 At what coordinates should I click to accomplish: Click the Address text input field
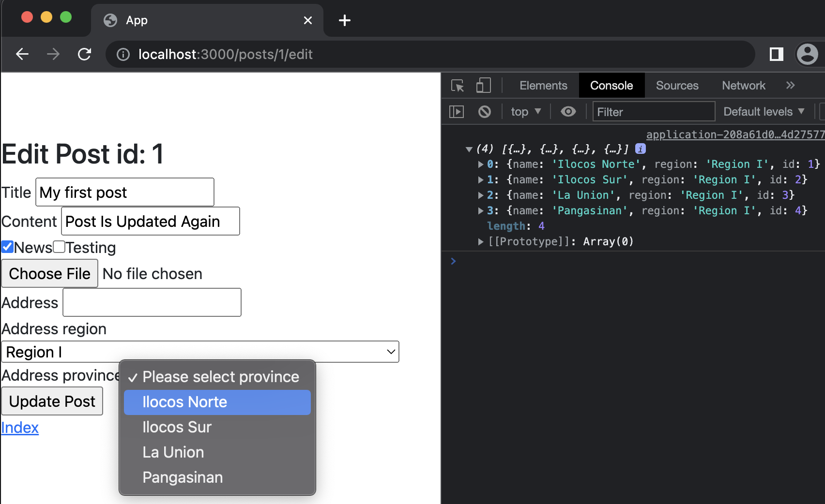(152, 303)
